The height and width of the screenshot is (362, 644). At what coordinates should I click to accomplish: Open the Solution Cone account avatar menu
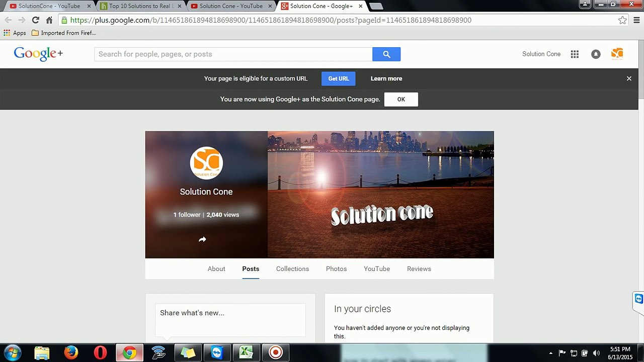coord(617,54)
